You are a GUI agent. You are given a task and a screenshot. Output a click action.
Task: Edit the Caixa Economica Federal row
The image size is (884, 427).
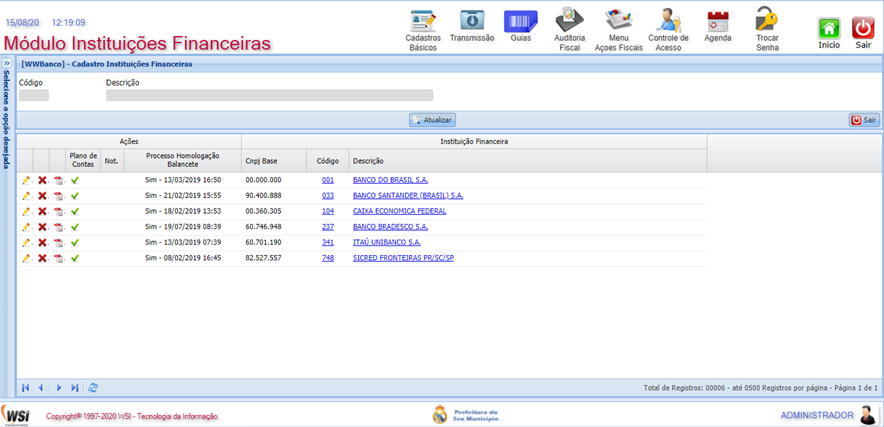tap(26, 212)
